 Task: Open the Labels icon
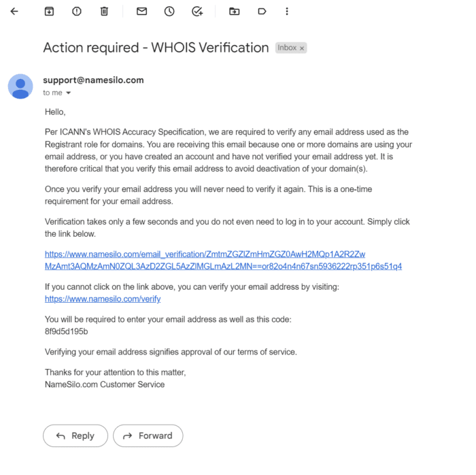coord(262,12)
